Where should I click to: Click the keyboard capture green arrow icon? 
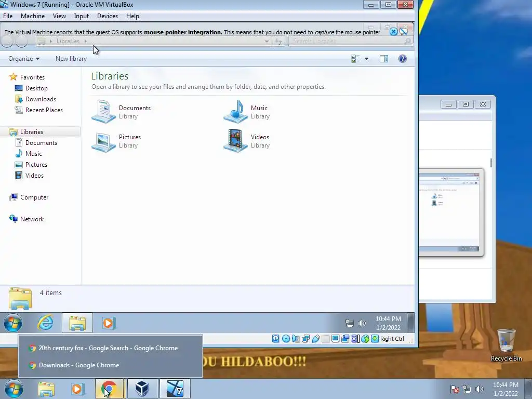[x=375, y=339]
